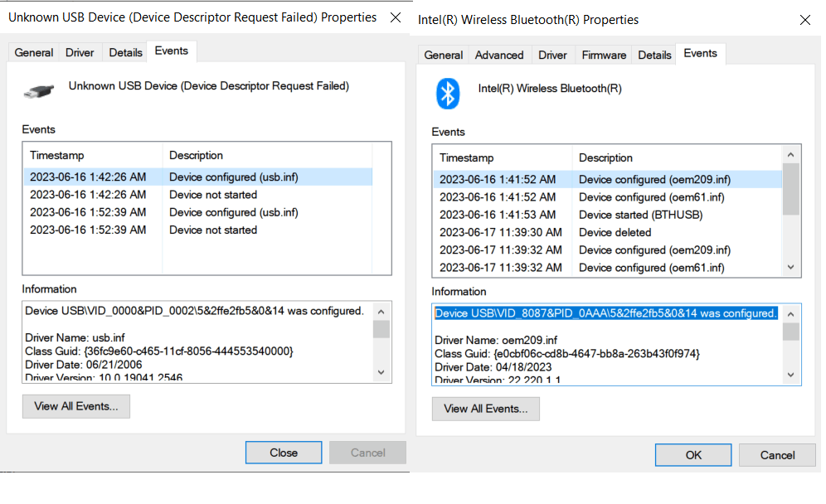The width and height of the screenshot is (826, 504).
Task: Select Device deleted event row
Action: 608,232
